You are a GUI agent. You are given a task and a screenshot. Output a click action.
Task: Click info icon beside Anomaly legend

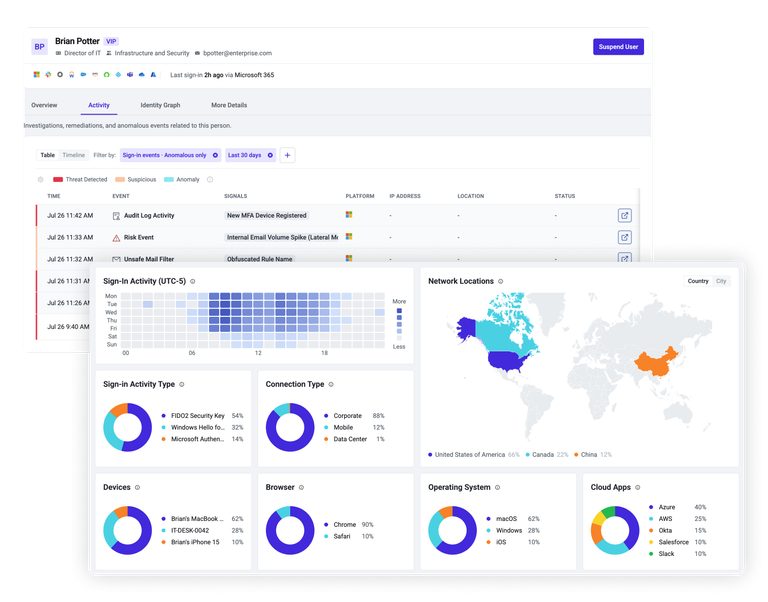[210, 179]
